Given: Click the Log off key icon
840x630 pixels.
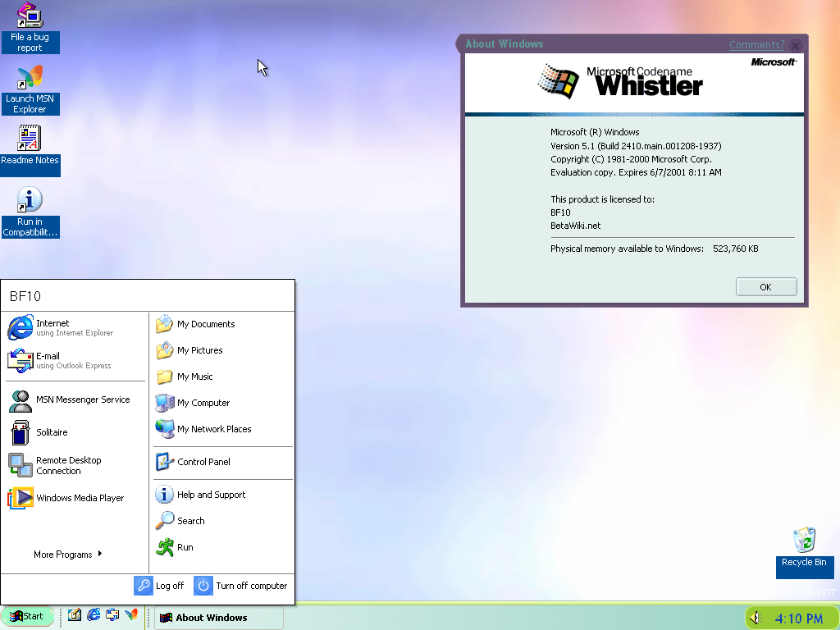Looking at the screenshot, I should tap(143, 586).
